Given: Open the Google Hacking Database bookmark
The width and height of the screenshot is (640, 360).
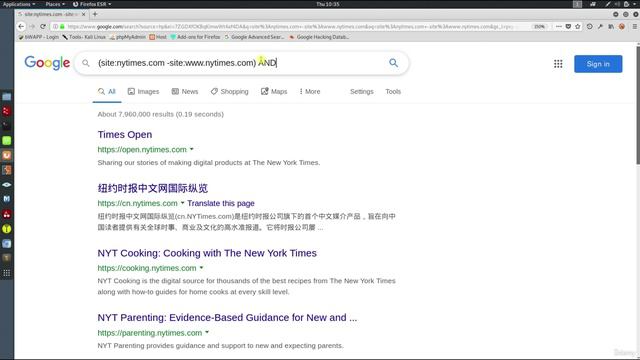Looking at the screenshot, I should tap(319, 37).
